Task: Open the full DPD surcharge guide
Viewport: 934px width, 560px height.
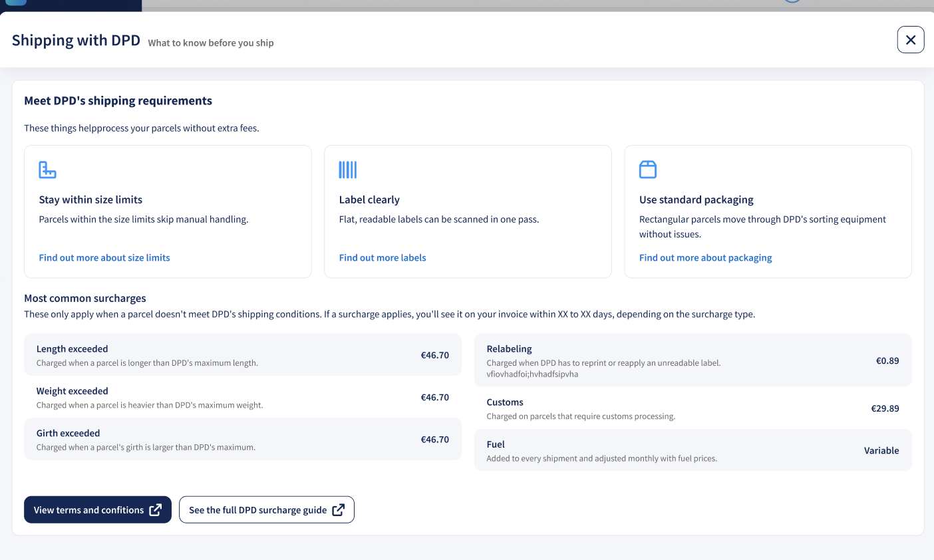Action: 267,509
